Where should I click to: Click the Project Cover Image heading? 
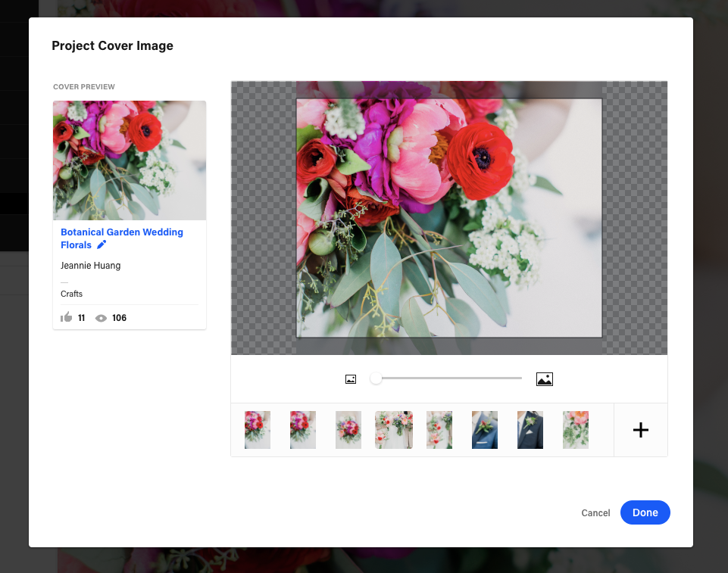pyautogui.click(x=112, y=45)
